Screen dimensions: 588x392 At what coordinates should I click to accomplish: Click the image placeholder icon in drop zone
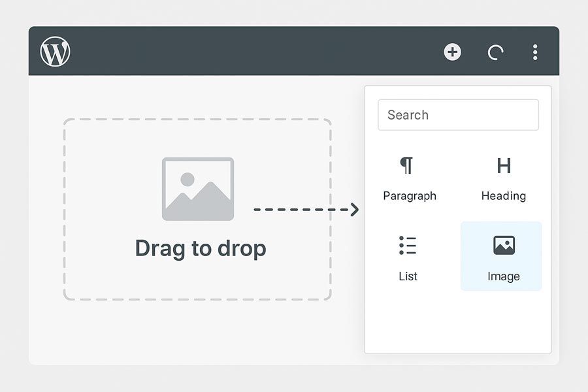197,189
